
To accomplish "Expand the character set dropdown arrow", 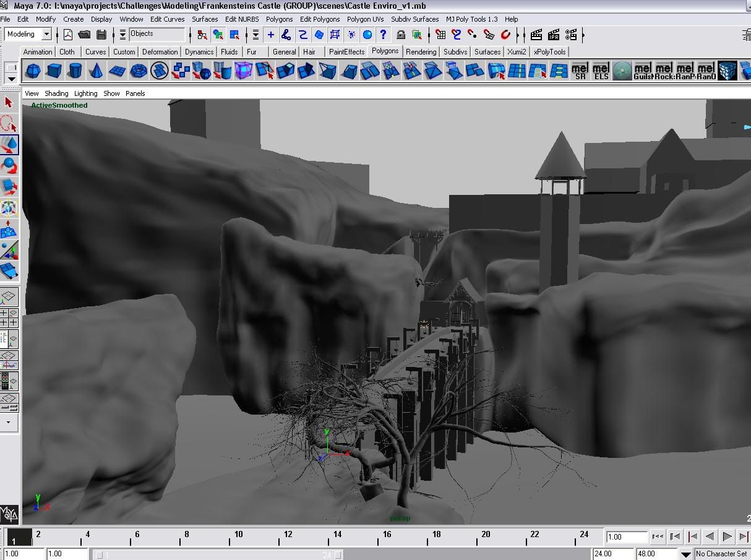I will 685,554.
